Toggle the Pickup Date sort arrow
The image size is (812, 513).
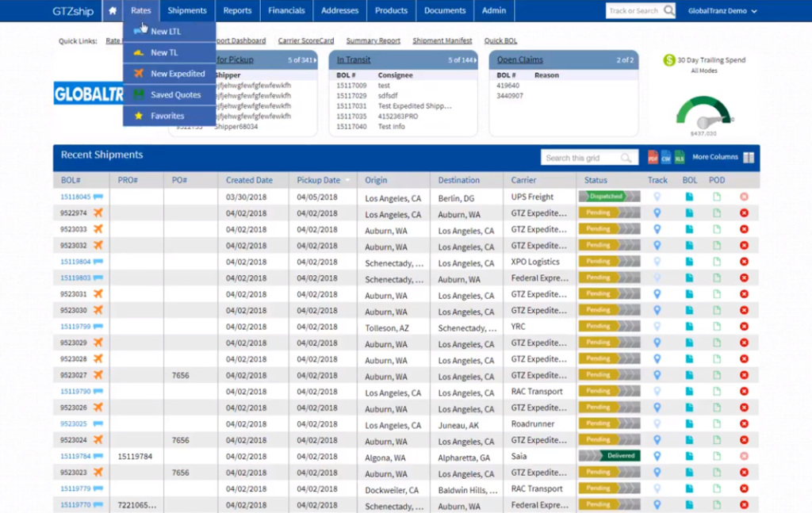pyautogui.click(x=348, y=180)
